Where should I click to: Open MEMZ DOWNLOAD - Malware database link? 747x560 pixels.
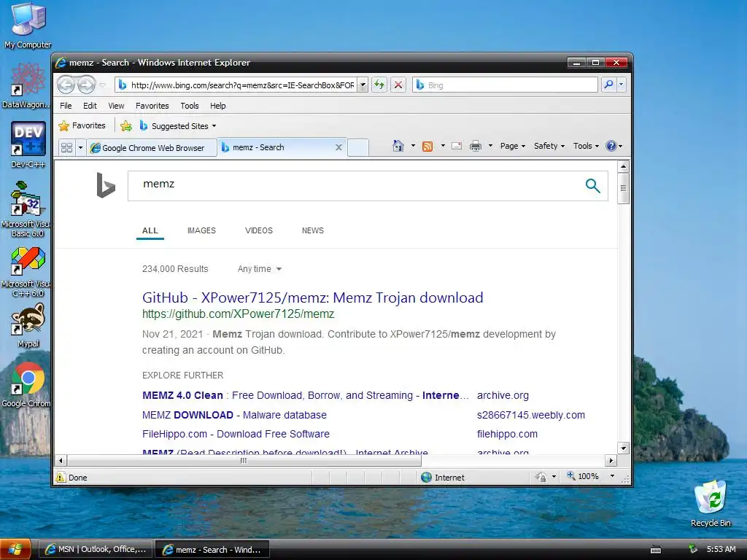[234, 415]
